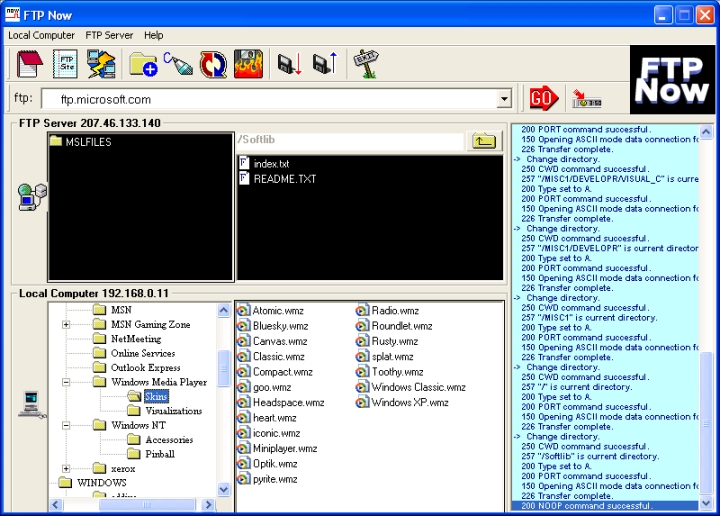Click the red GO arrow button
Viewport: 720px width, 516px height.
click(544, 98)
